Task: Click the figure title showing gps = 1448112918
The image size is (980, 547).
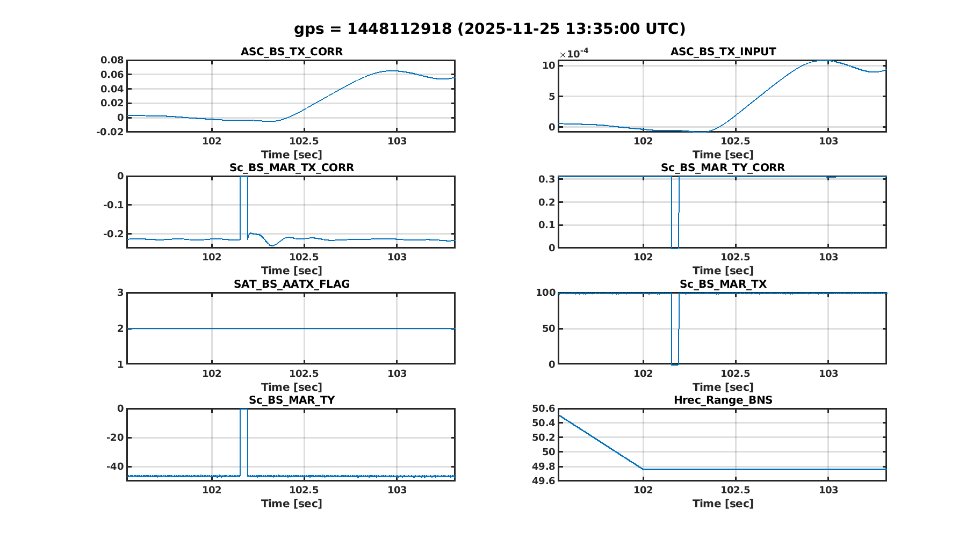Action: (x=489, y=28)
